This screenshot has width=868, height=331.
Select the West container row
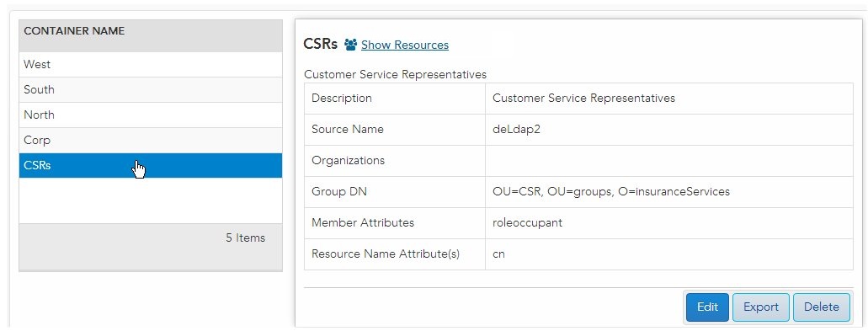151,64
